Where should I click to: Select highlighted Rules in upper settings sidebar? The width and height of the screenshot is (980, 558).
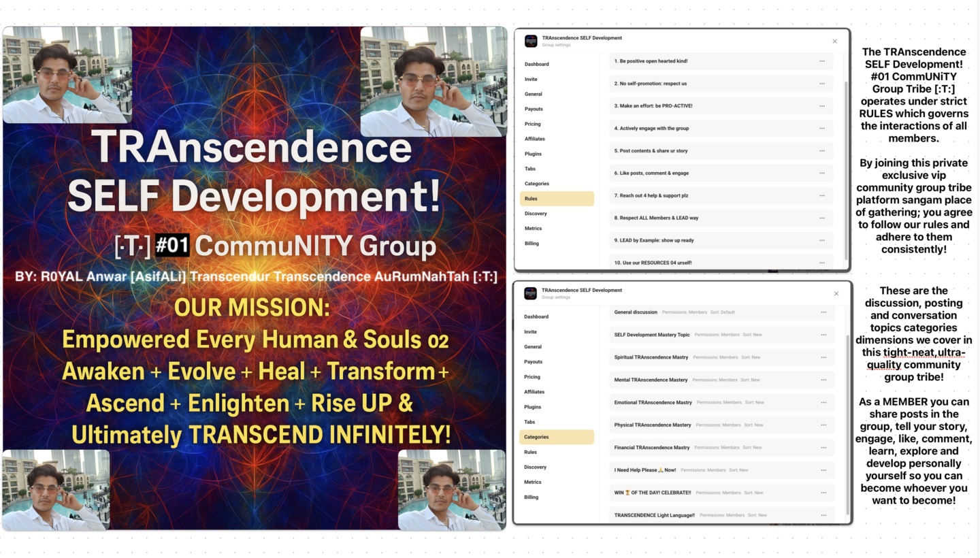pos(557,199)
